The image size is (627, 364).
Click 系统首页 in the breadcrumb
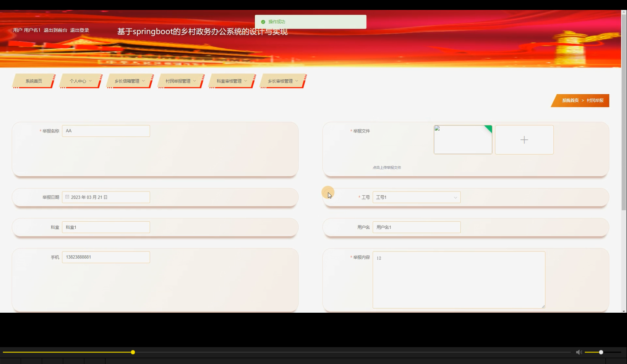(570, 101)
